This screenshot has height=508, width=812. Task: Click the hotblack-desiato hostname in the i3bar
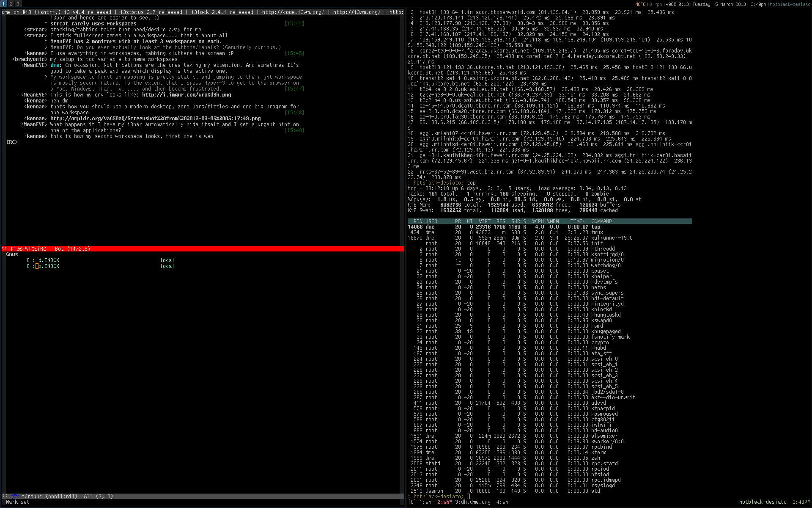(790, 4)
